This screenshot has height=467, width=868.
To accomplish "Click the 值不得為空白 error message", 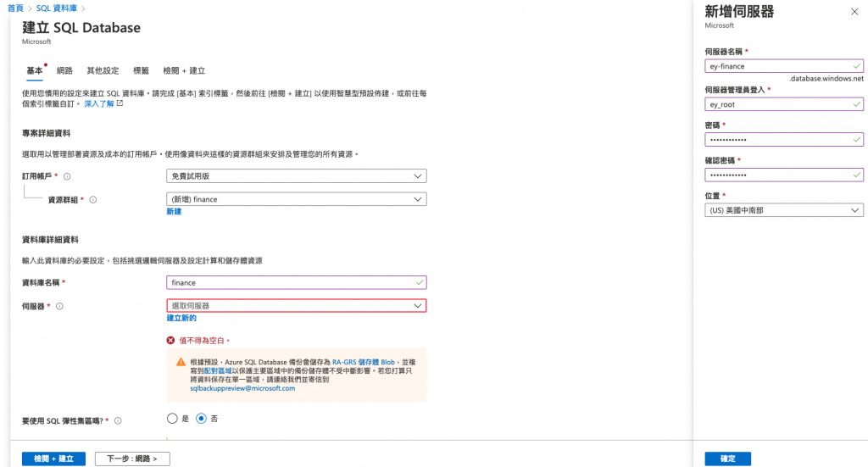I will pyautogui.click(x=203, y=340).
